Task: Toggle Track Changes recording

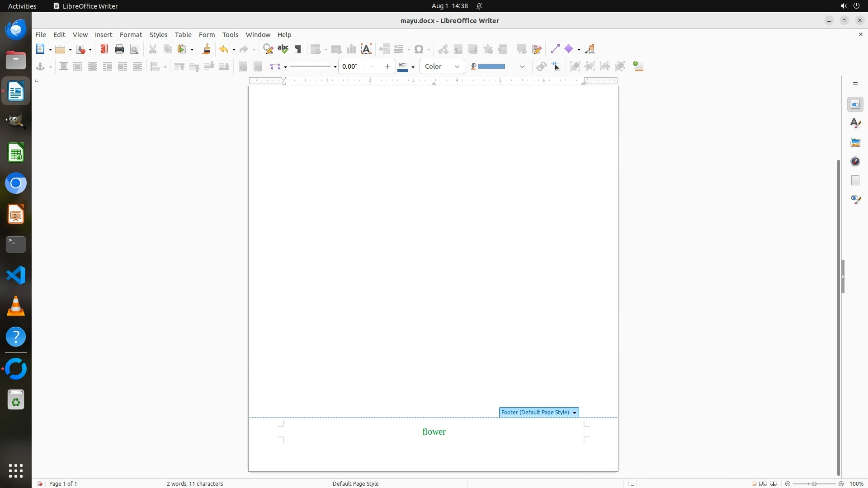Action: (537, 49)
